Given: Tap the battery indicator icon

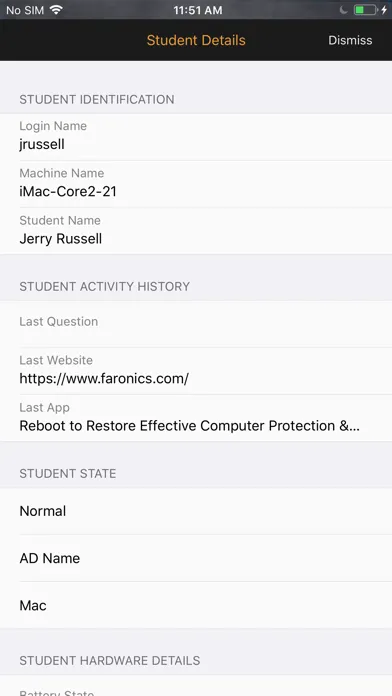Looking at the screenshot, I should pyautogui.click(x=365, y=10).
